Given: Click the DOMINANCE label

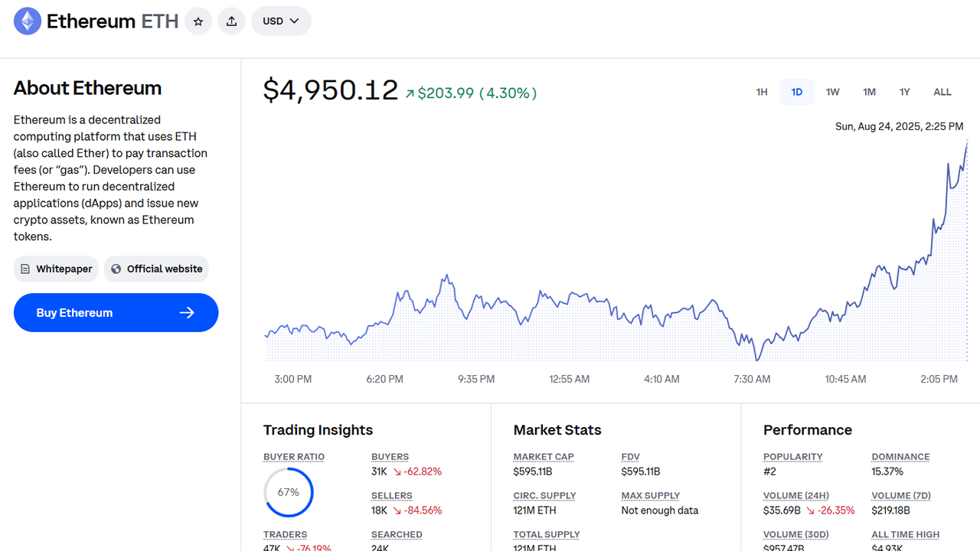Looking at the screenshot, I should tap(900, 457).
